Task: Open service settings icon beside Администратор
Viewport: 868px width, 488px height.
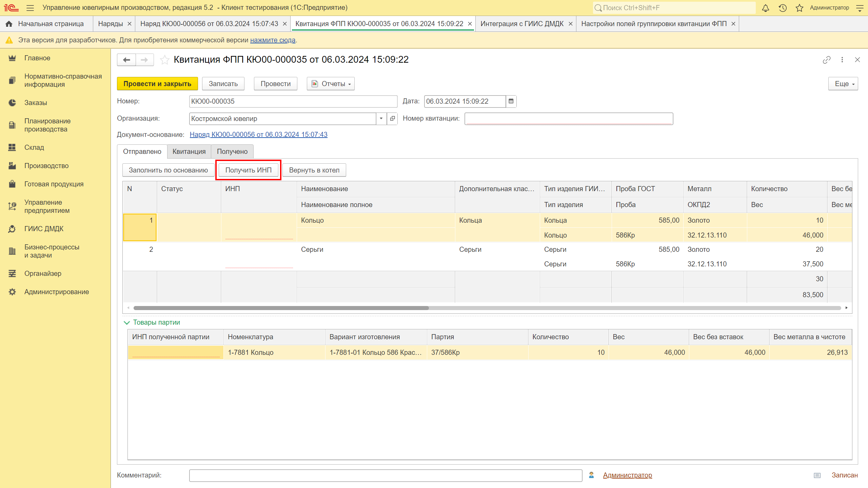Action: 860,8
